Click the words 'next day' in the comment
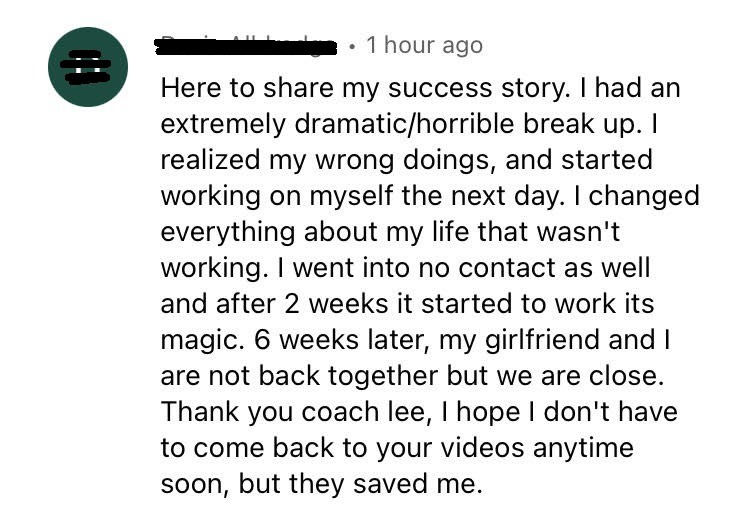Screen dimensions: 750x516 (505, 197)
